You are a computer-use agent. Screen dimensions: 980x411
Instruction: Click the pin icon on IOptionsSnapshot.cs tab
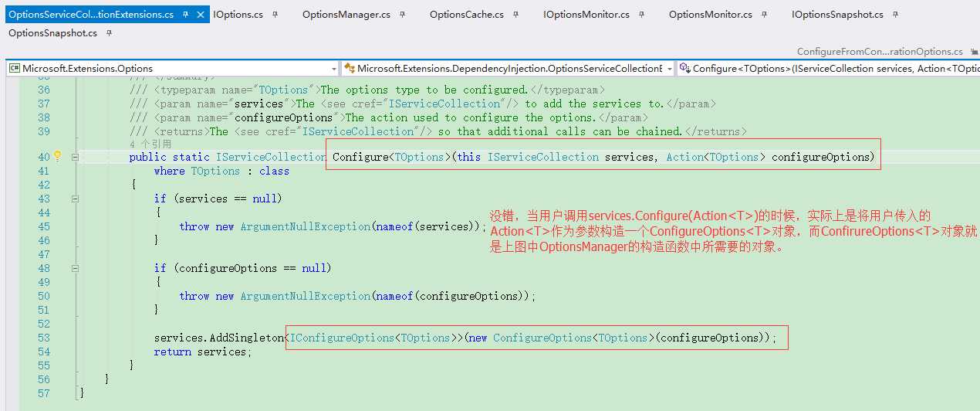click(896, 15)
